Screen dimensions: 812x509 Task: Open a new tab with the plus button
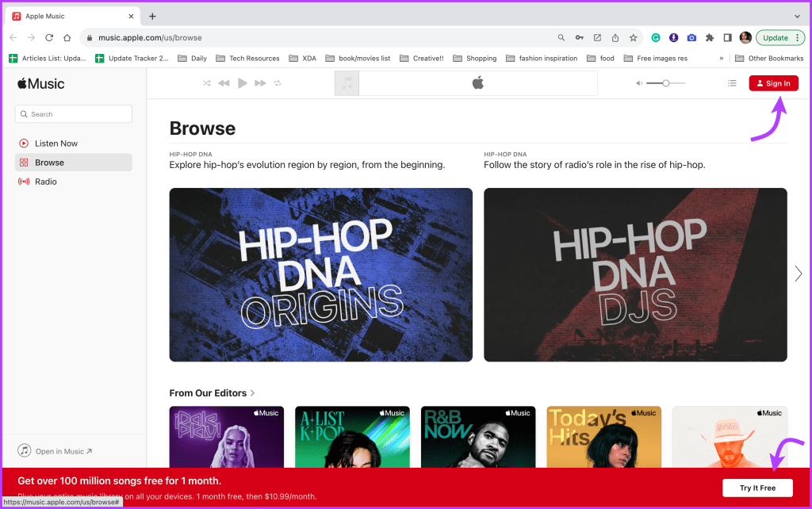point(152,16)
